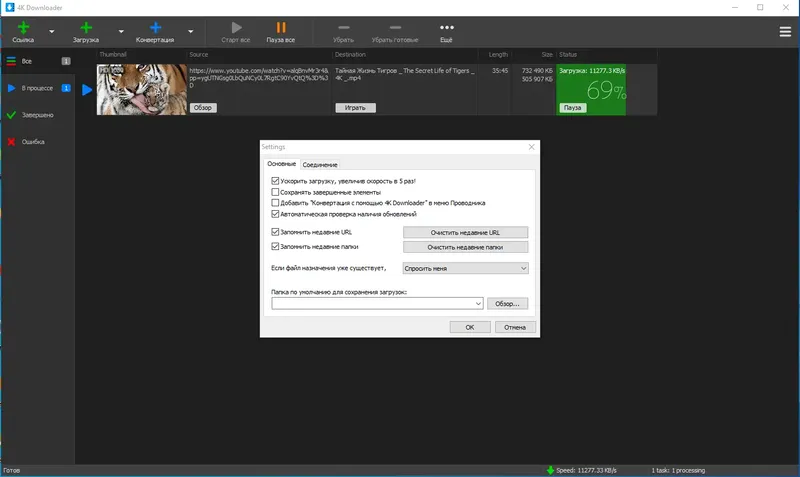Image resolution: width=800 pixels, height=477 pixels.
Task: Open the hamburger menu icon
Action: (x=785, y=32)
